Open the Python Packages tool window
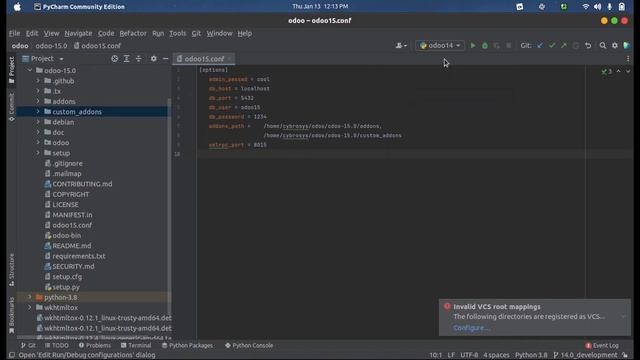 [x=187, y=345]
